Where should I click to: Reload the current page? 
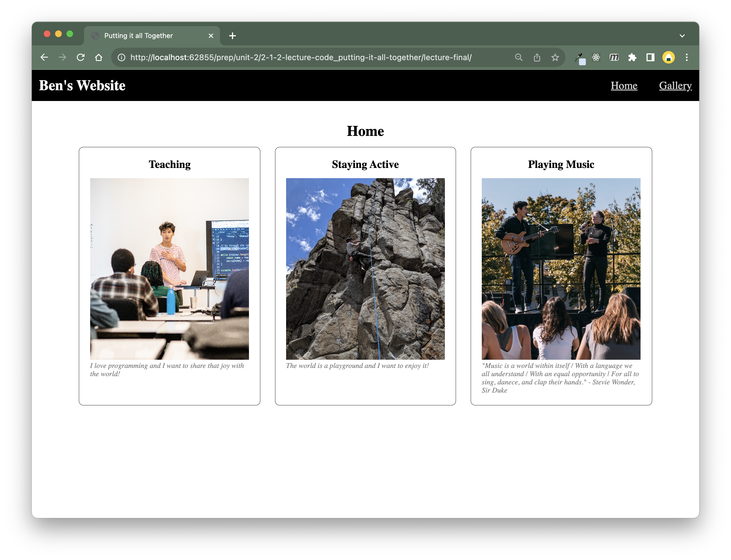81,57
